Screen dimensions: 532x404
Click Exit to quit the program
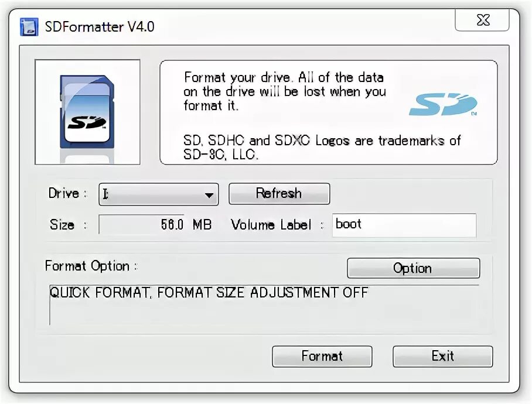point(443,356)
